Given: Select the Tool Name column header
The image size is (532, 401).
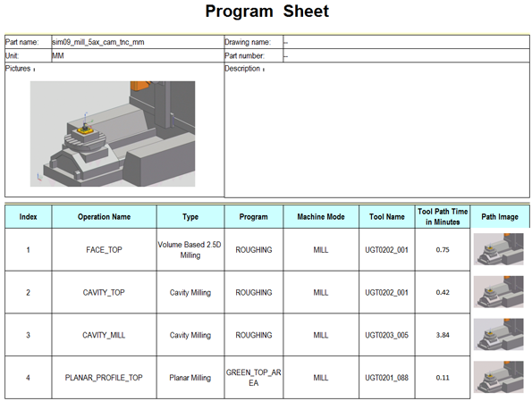Looking at the screenshot, I should (x=387, y=217).
